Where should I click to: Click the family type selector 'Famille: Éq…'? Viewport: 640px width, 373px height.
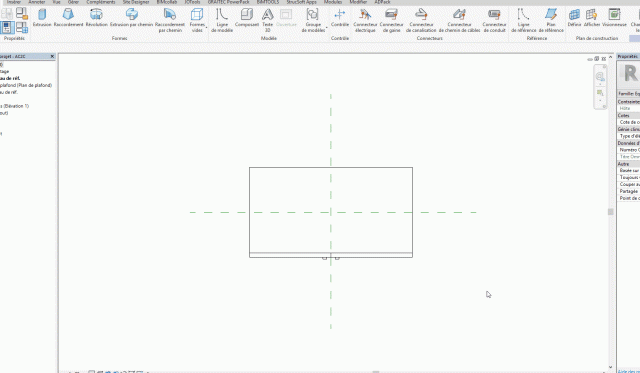(629, 94)
